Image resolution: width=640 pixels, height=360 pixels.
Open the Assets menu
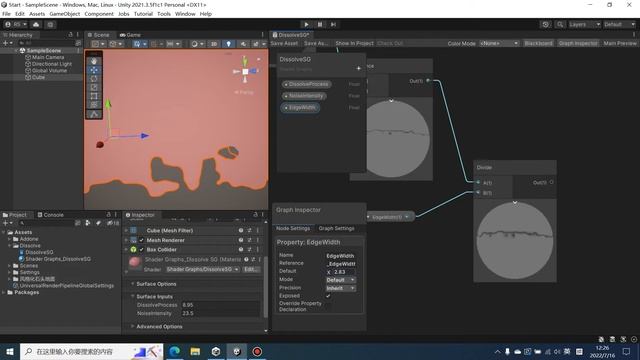click(37, 14)
